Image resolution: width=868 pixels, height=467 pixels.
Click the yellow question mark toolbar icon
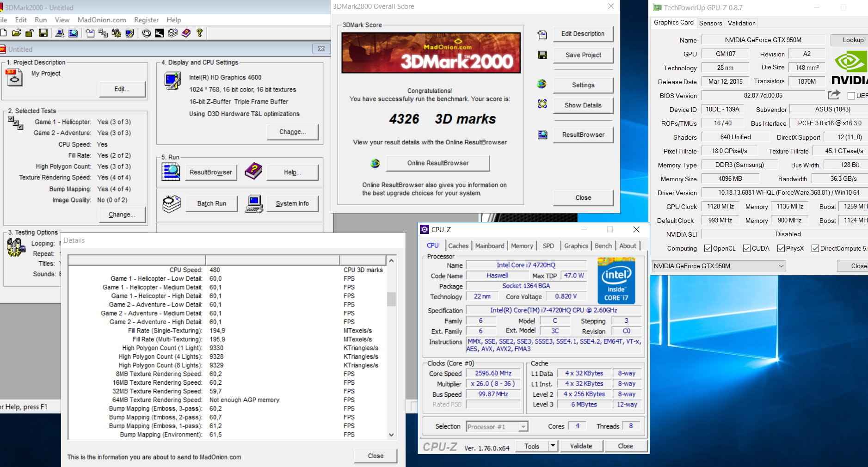[x=200, y=33]
